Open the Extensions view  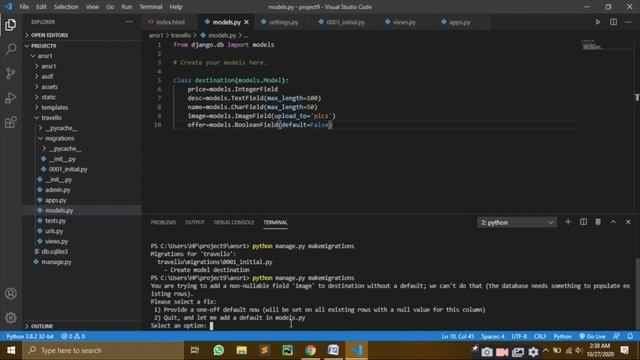coord(11,122)
